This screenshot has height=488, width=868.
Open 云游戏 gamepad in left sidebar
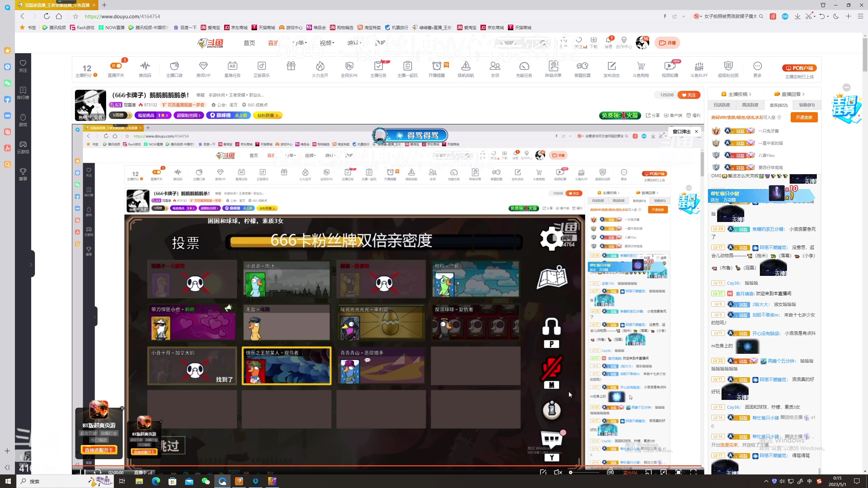point(23,147)
